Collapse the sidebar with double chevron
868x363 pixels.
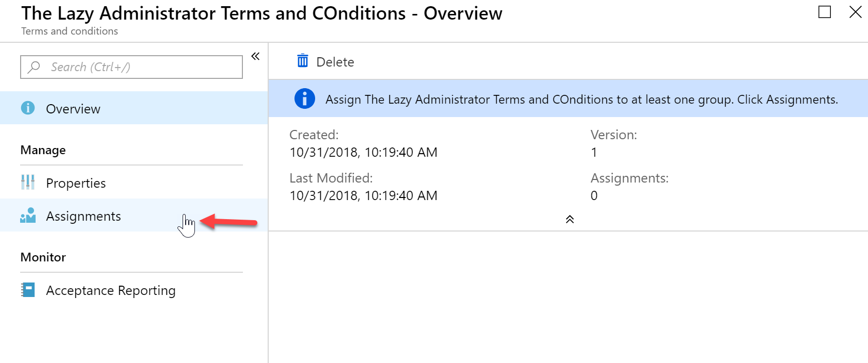(255, 56)
